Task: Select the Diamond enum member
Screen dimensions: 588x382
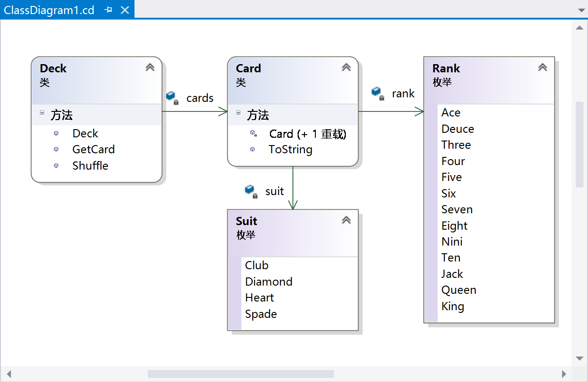Action: click(269, 281)
